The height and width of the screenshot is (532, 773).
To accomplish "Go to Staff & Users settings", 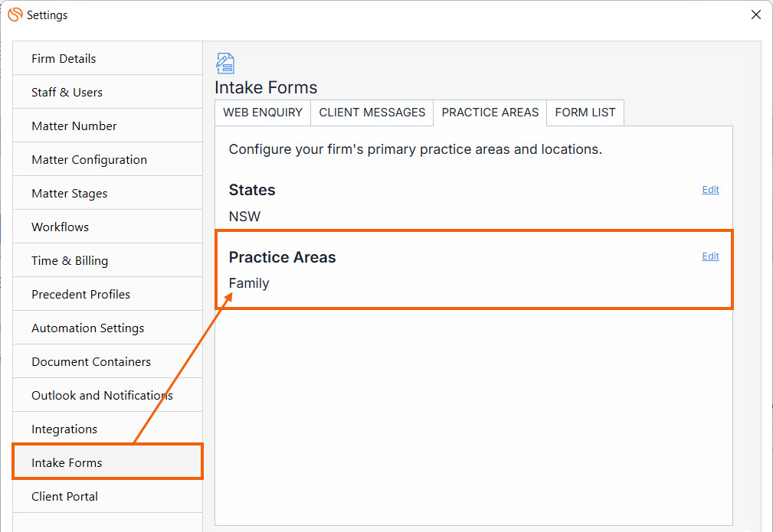I will click(x=107, y=92).
